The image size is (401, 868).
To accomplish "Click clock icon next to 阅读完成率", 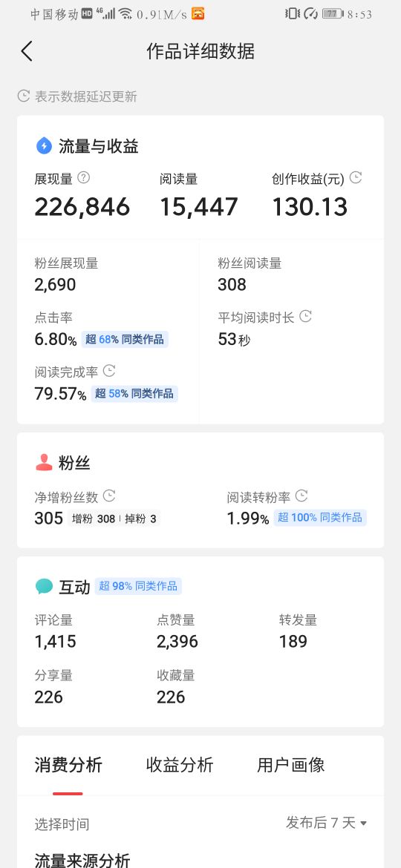I will pos(110,370).
